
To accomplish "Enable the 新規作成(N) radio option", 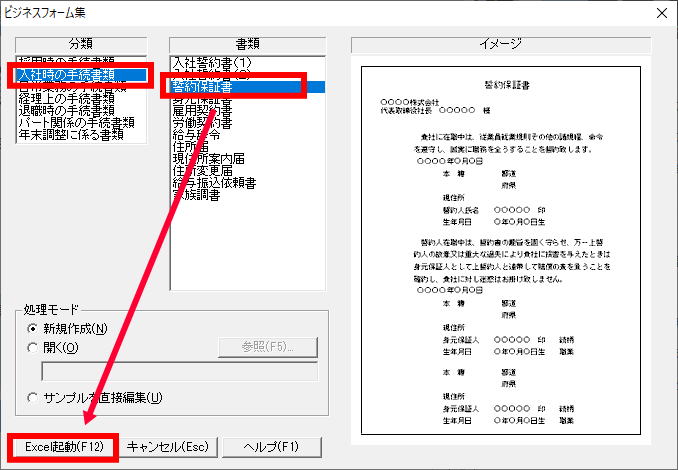I will tap(36, 328).
